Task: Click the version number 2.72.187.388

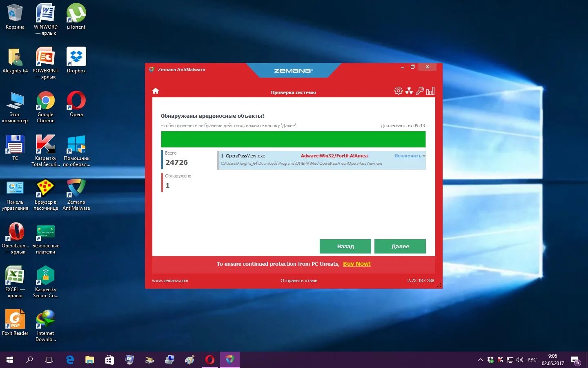Action: click(x=421, y=280)
